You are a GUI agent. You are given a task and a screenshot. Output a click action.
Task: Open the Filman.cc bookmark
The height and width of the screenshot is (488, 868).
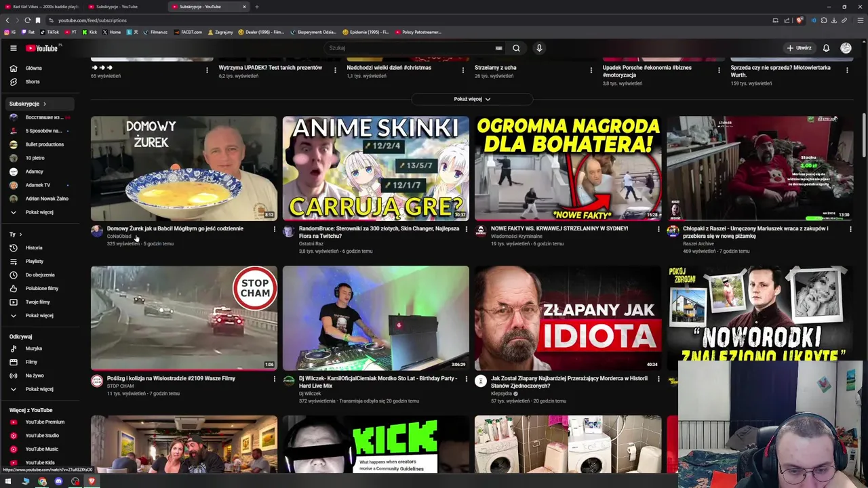coord(155,32)
